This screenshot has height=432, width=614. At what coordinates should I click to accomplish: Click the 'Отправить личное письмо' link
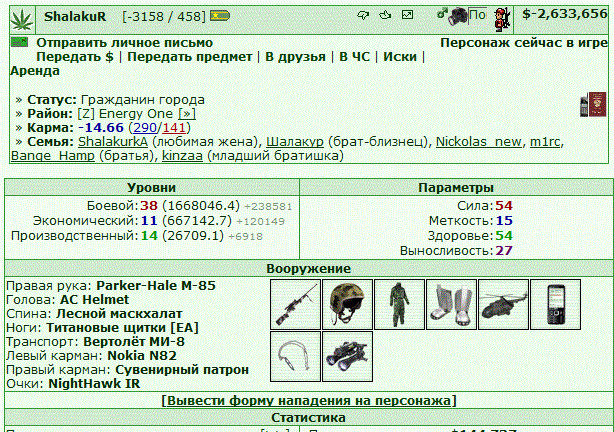125,43
